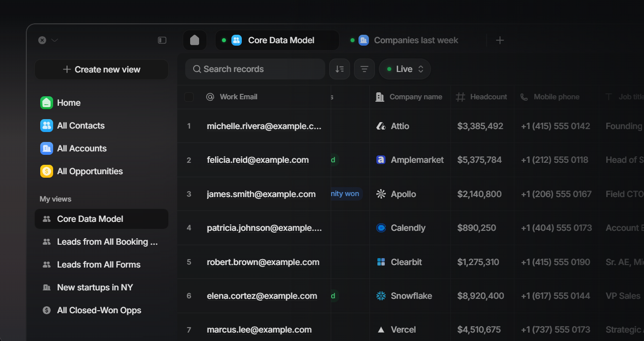Open michelle.rivera@example.c... email link
644x341 pixels.
264,126
